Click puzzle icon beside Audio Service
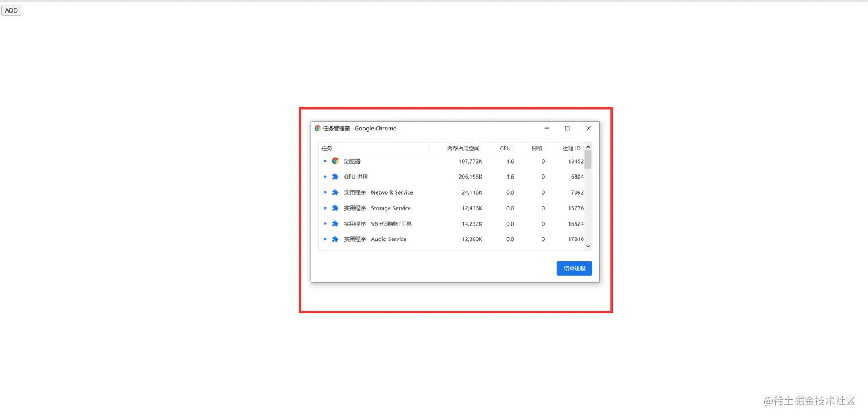The height and width of the screenshot is (419, 868). pos(335,239)
